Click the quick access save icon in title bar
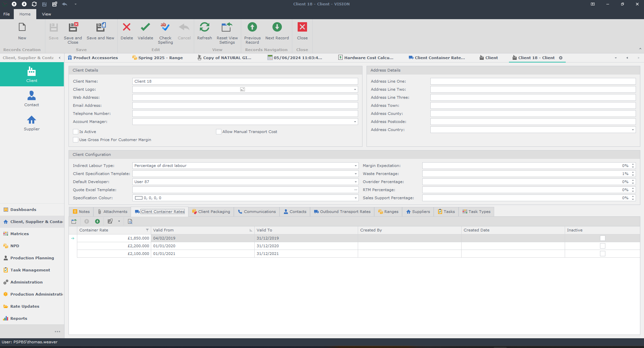644x348 pixels. click(44, 4)
